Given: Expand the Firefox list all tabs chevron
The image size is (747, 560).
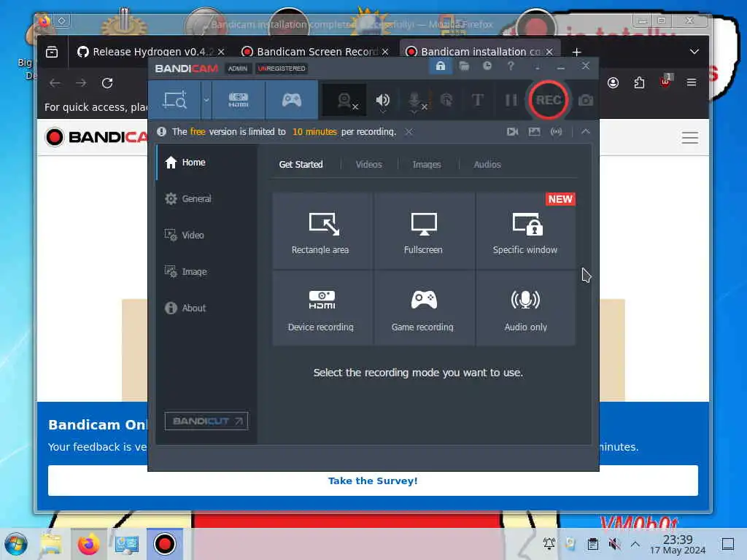Looking at the screenshot, I should tap(694, 52).
